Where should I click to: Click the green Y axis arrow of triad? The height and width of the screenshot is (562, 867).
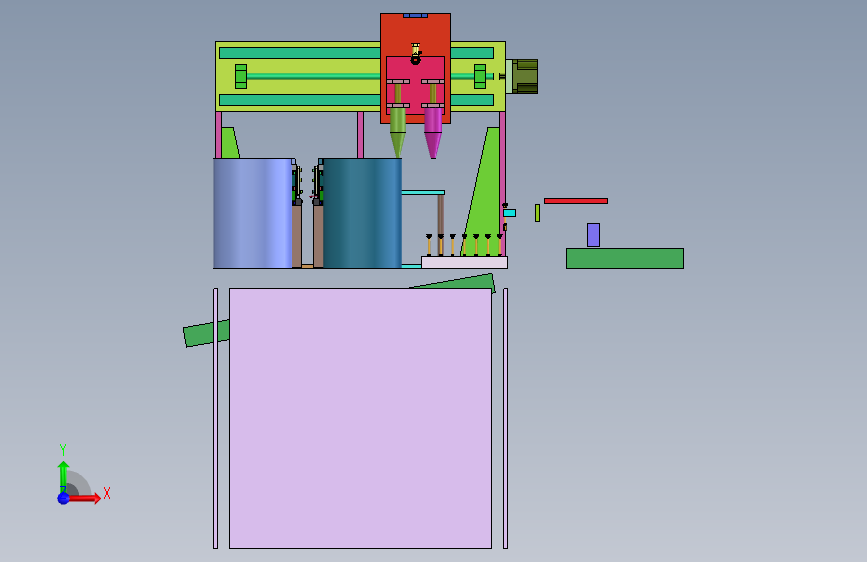point(64,477)
